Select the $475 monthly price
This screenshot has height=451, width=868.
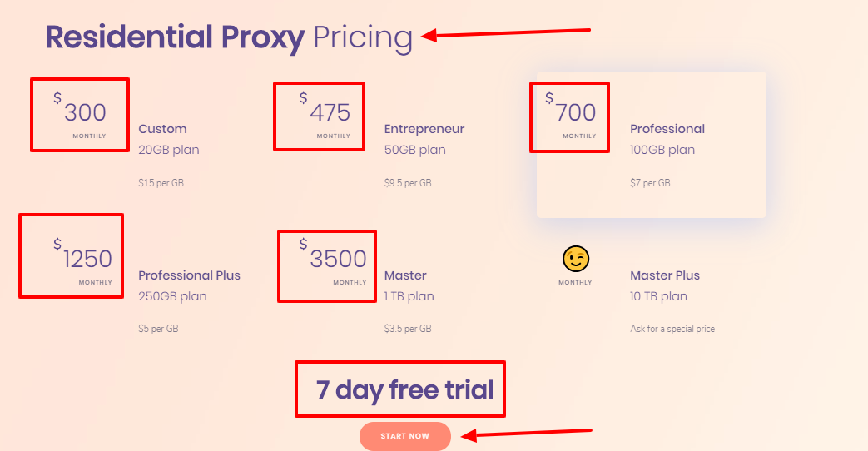329,112
